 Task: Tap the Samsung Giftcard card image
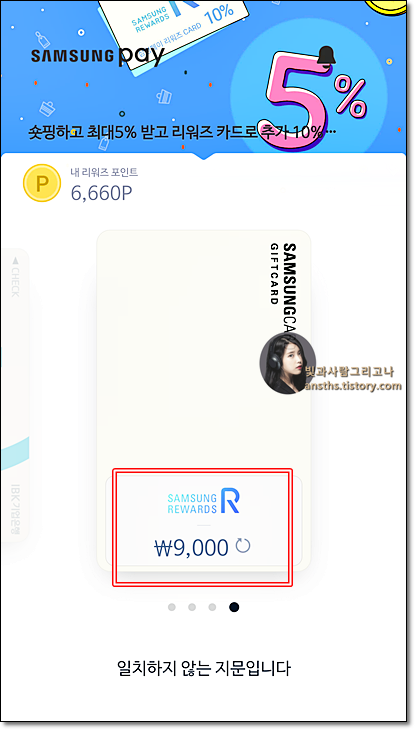(204, 400)
